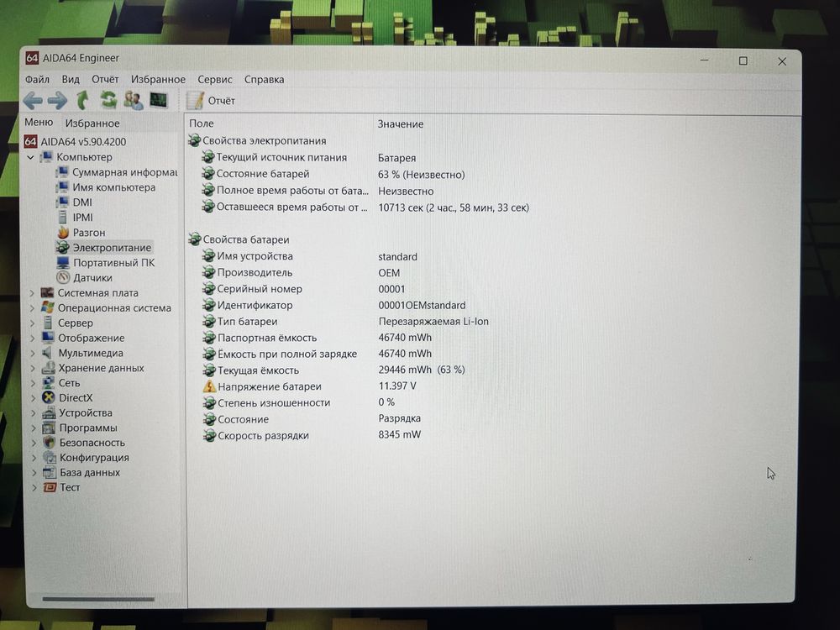Expand the Операционная система node
Screen dimensions: 840x630
coord(32,308)
